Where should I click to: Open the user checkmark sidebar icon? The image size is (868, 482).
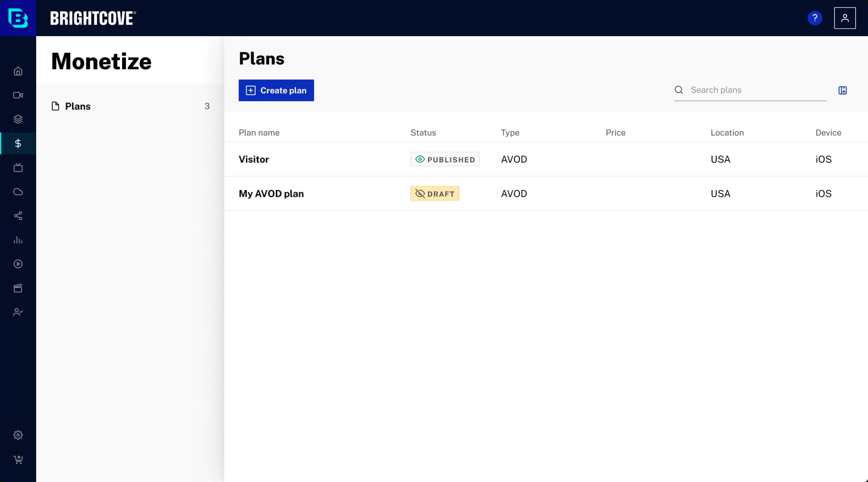tap(18, 312)
